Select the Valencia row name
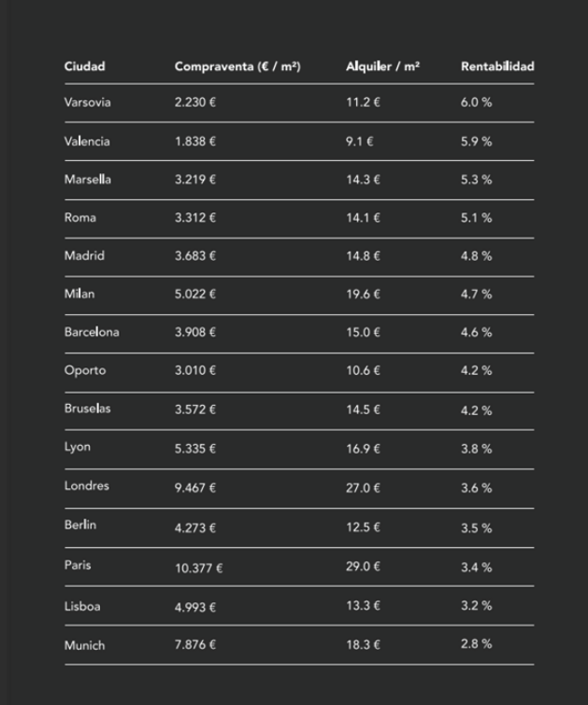 87,141
